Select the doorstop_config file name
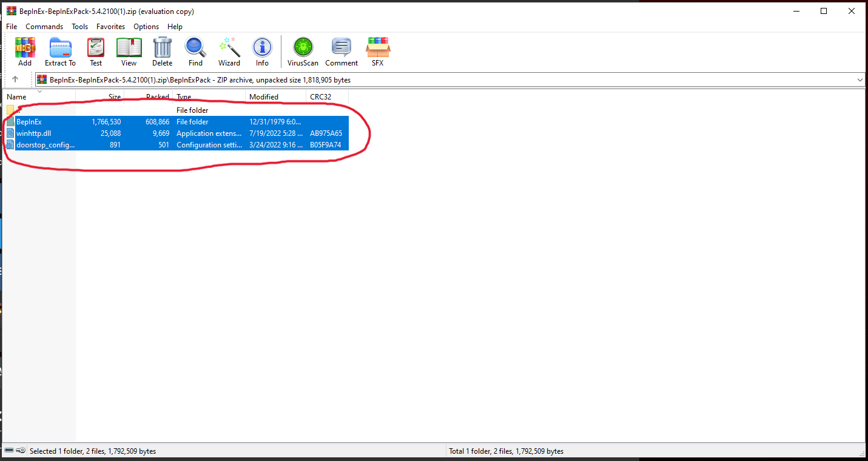 tap(45, 145)
